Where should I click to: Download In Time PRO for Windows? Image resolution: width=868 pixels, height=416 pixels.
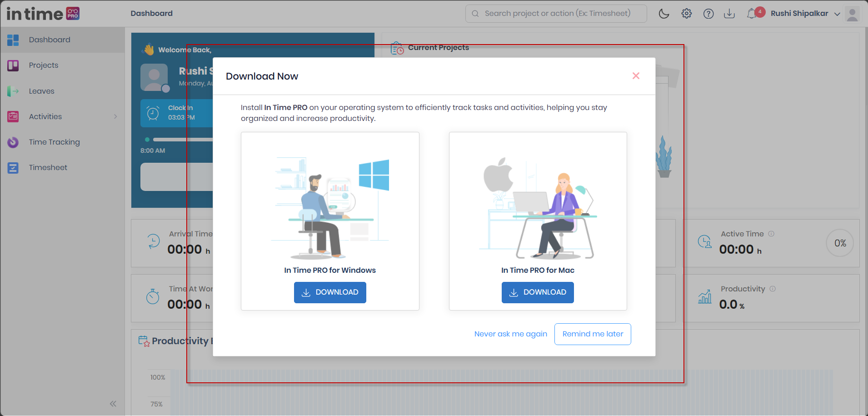330,292
